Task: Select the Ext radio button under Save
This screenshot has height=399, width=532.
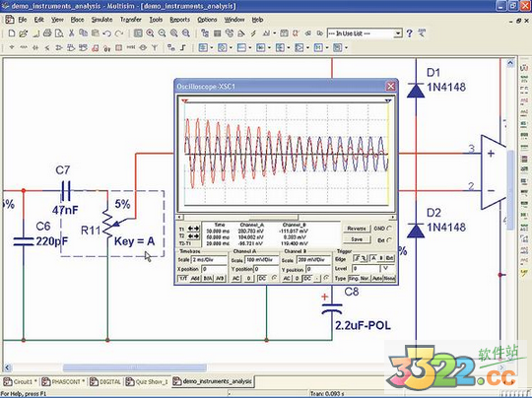Action: pyautogui.click(x=389, y=239)
